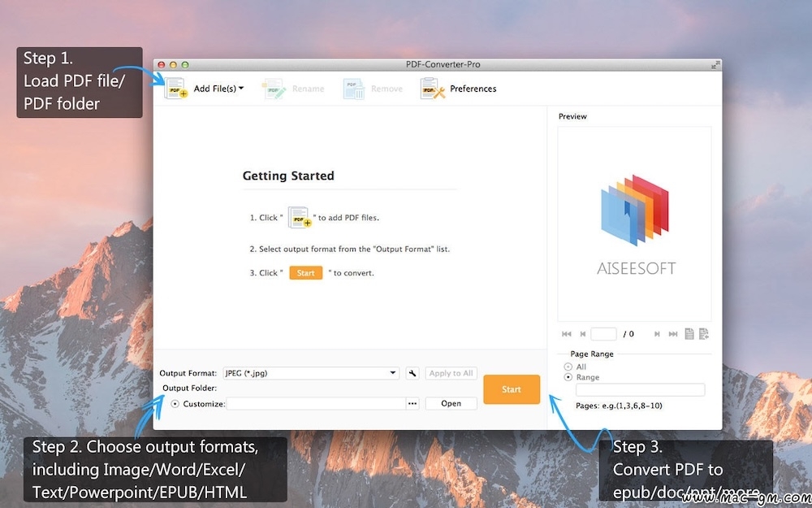Minimize window with yellow button
Viewport: 812px width, 508px height.
[174, 65]
